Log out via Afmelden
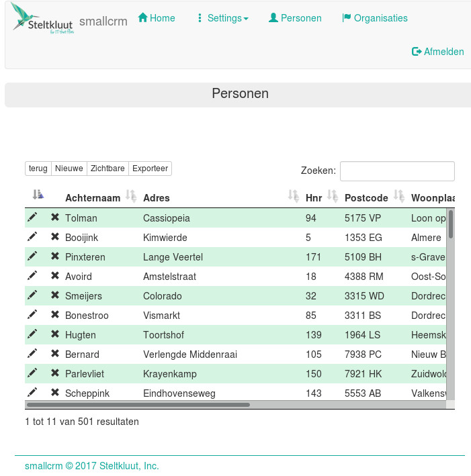471x476 pixels. [438, 52]
